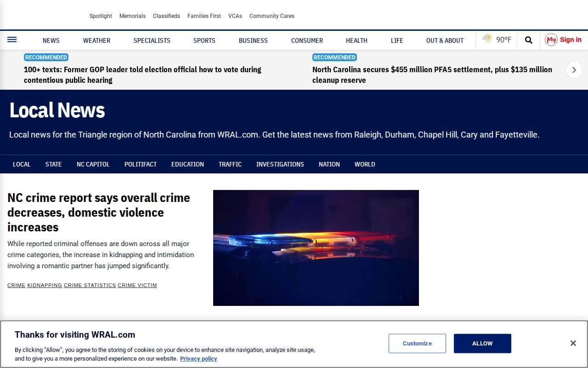Open the NC crime report headline
Screen dimensions: 588x368
(x=99, y=213)
